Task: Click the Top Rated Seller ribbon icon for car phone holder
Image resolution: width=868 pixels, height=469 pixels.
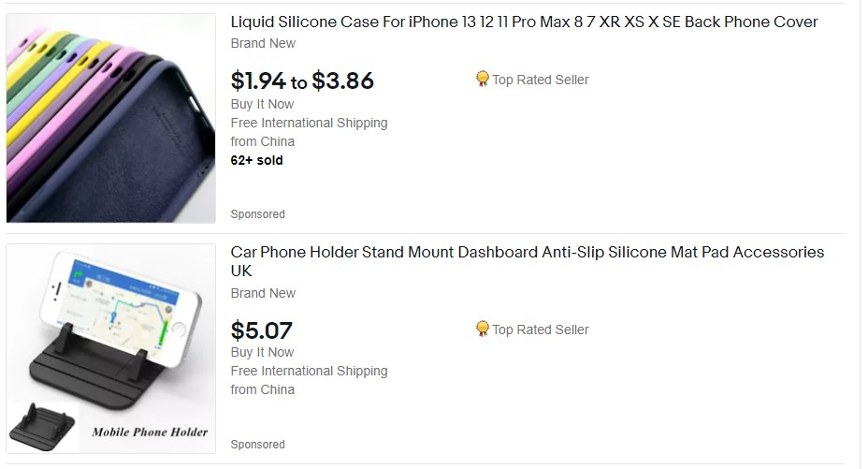Action: (x=482, y=329)
